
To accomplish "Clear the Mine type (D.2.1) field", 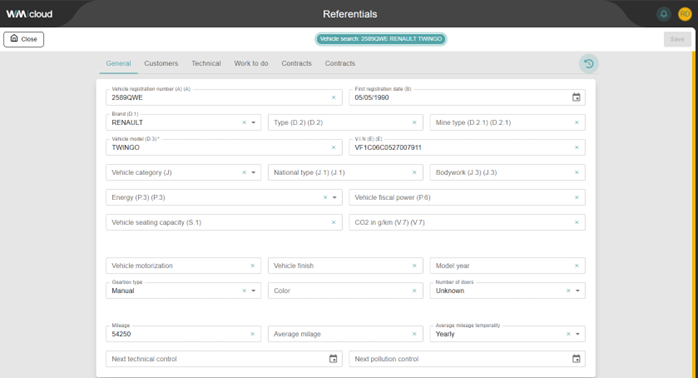I will pos(576,122).
